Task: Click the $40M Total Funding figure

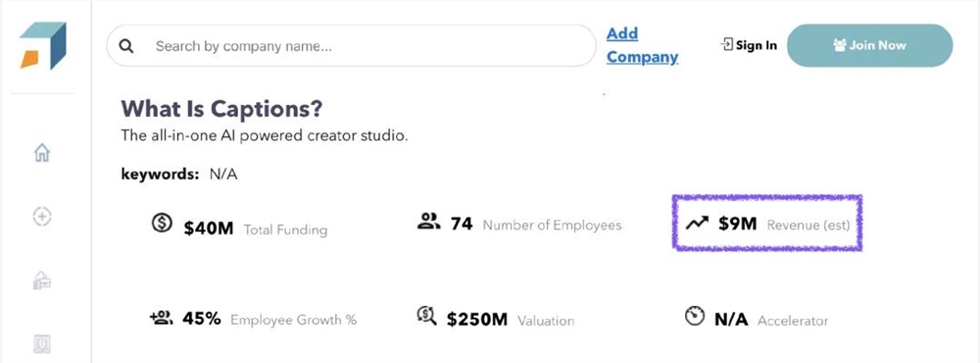Action: point(208,229)
